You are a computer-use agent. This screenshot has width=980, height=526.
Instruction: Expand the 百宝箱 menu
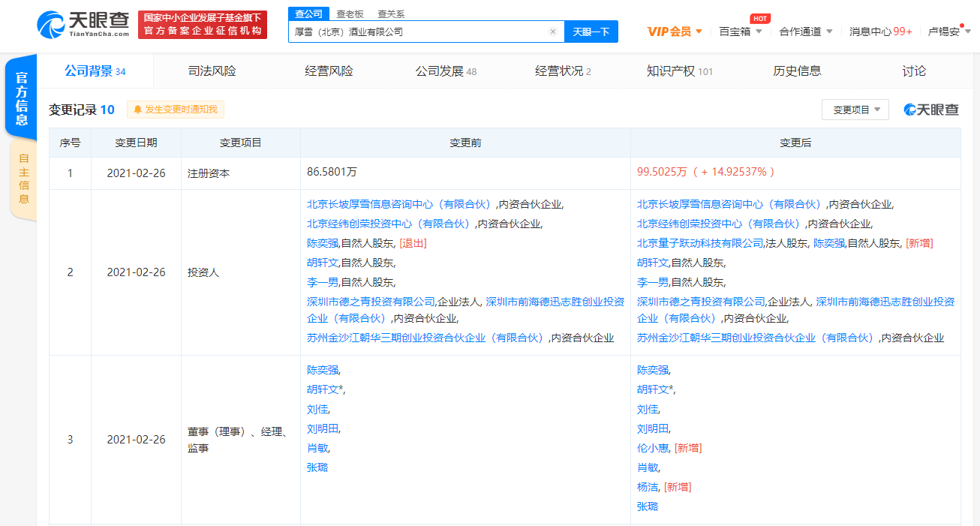[x=741, y=32]
